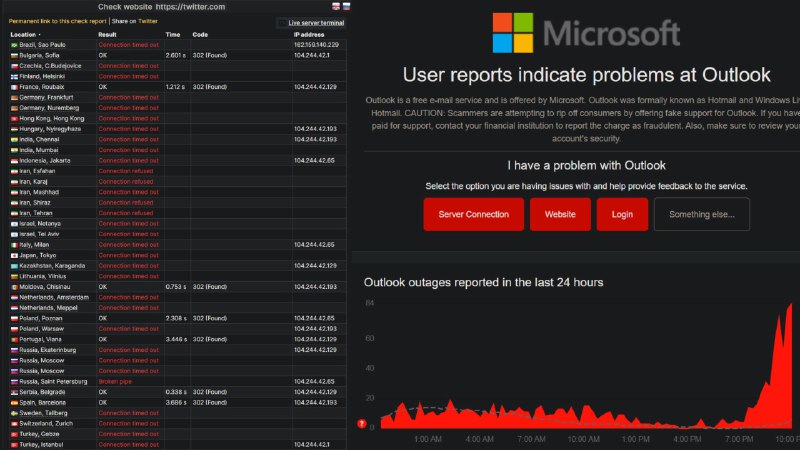Click the Twitter share link
Screen dimensions: 800x450
click(x=148, y=21)
